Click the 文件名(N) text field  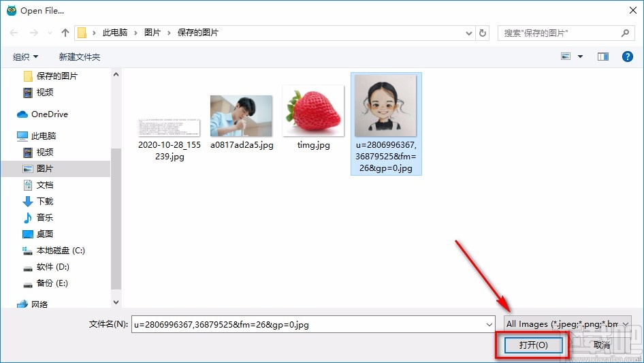click(x=308, y=324)
